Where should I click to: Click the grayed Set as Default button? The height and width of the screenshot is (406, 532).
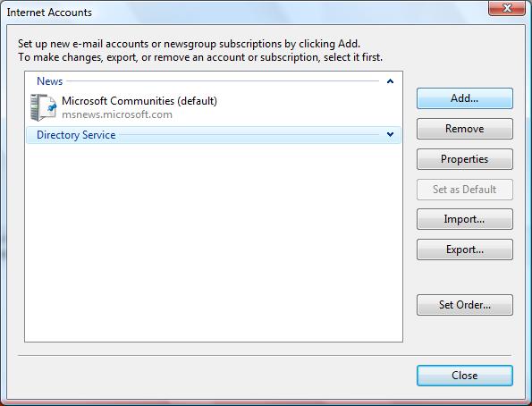coord(464,189)
